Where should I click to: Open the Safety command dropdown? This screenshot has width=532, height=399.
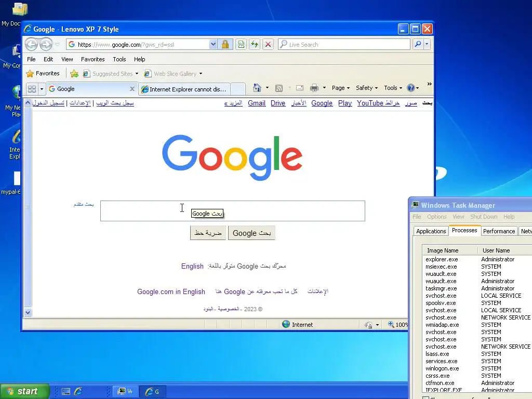(x=367, y=88)
